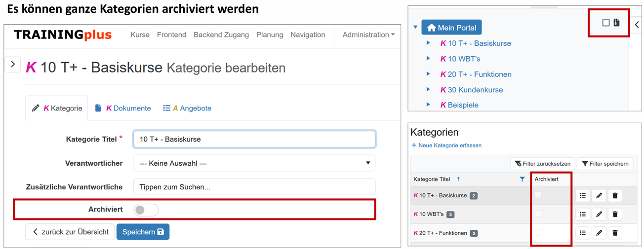This screenshot has height=249, width=644.
Task: Click the pencil edit icon for 10 T+ - Basiskurse
Action: click(599, 196)
